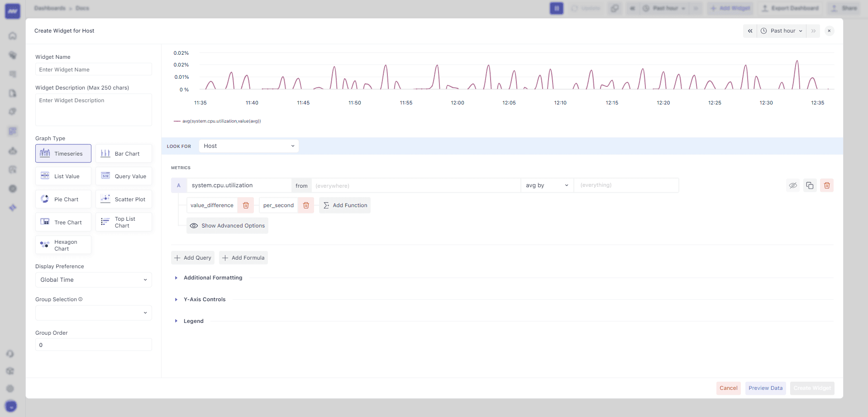868x417 pixels.
Task: Remove the per_second function
Action: pyautogui.click(x=306, y=205)
